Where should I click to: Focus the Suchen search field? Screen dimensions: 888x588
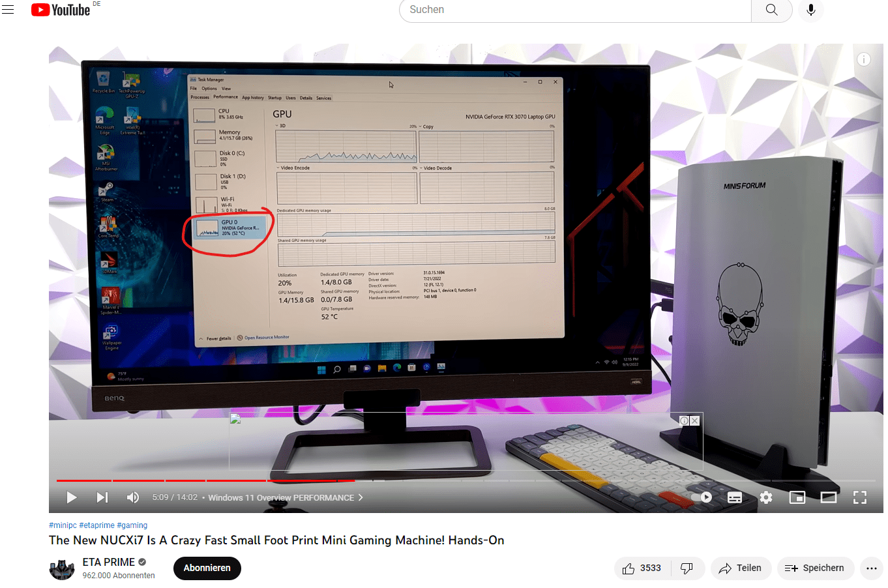(576, 10)
